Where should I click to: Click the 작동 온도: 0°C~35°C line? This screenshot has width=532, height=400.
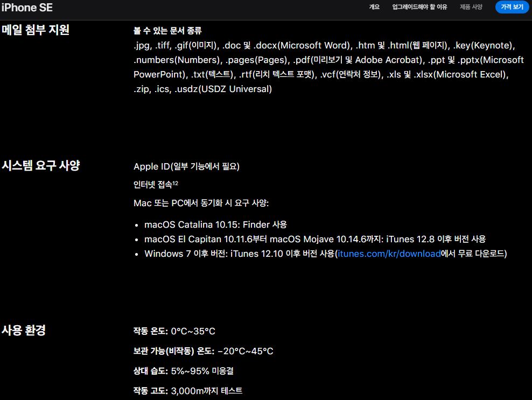click(x=174, y=331)
